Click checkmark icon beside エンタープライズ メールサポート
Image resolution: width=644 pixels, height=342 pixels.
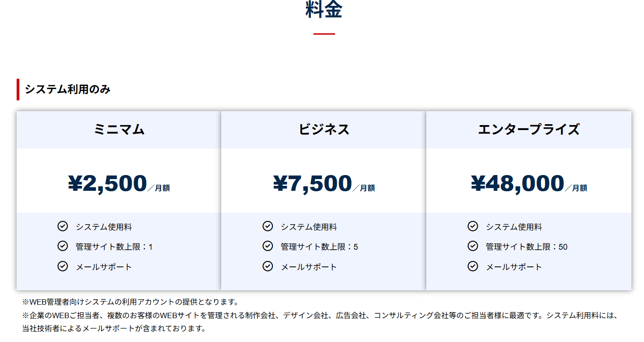coord(473,266)
